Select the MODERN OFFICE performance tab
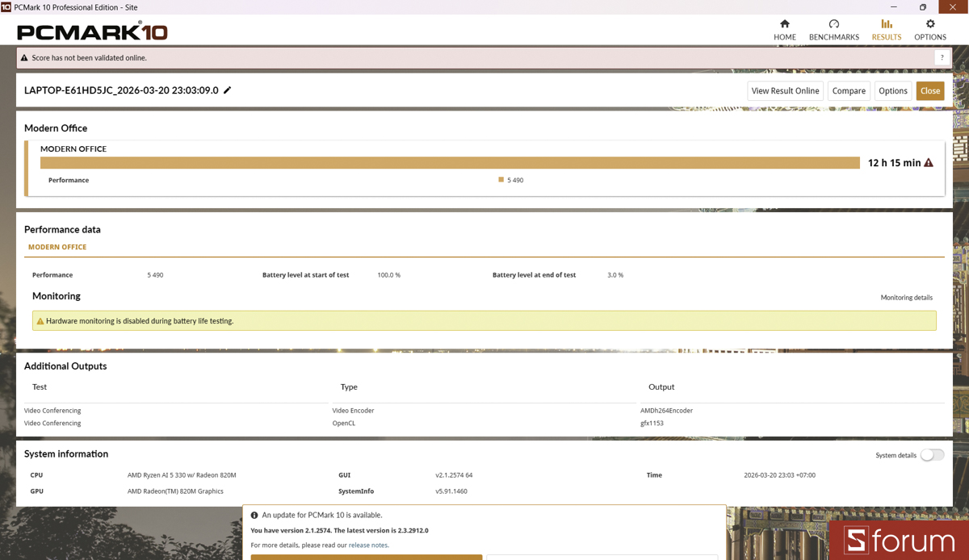Image resolution: width=969 pixels, height=560 pixels. click(57, 247)
